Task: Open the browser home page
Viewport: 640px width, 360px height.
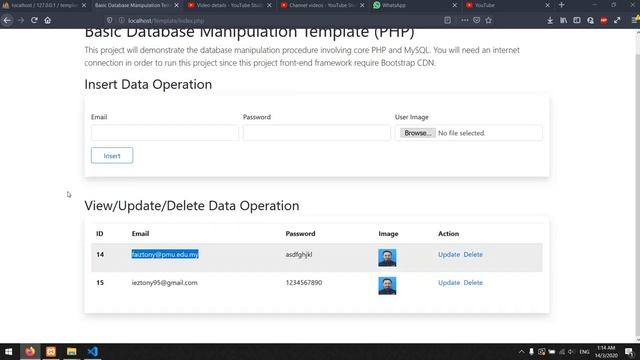Action: 48,20
